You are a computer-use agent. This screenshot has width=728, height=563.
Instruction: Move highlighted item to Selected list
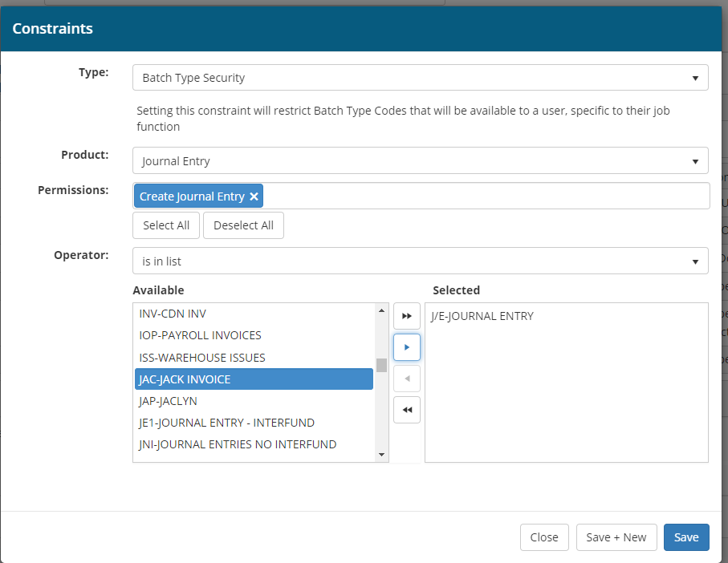pyautogui.click(x=407, y=347)
